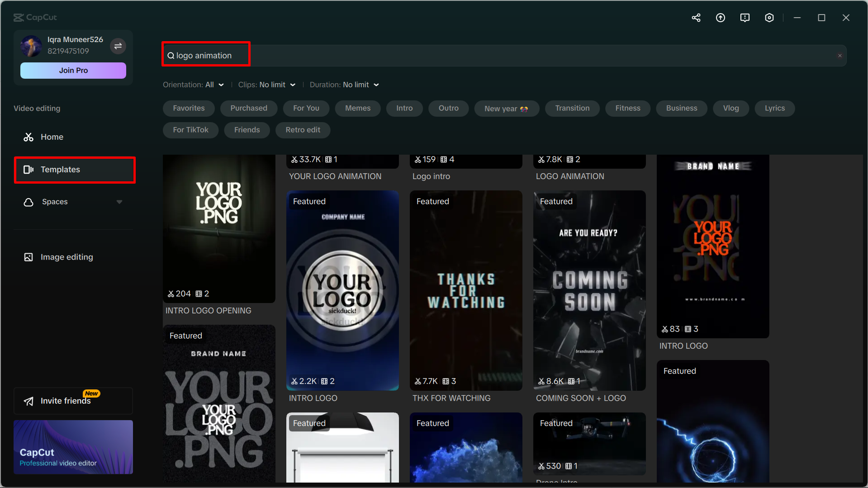Click the Home scissors icon
The image size is (868, 488).
[x=28, y=137]
